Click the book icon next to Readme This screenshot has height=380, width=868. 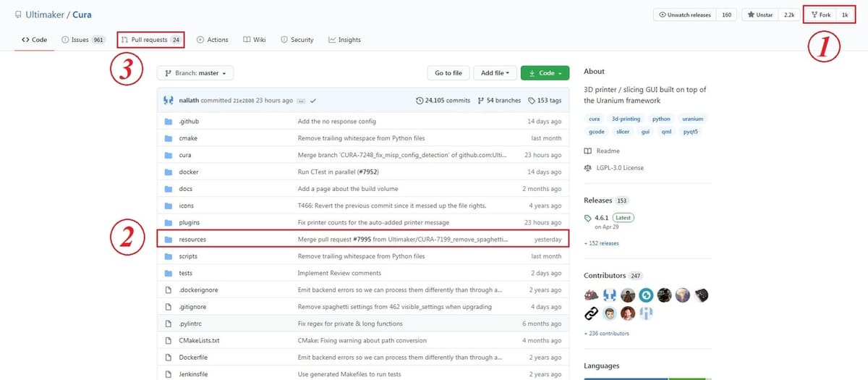588,151
